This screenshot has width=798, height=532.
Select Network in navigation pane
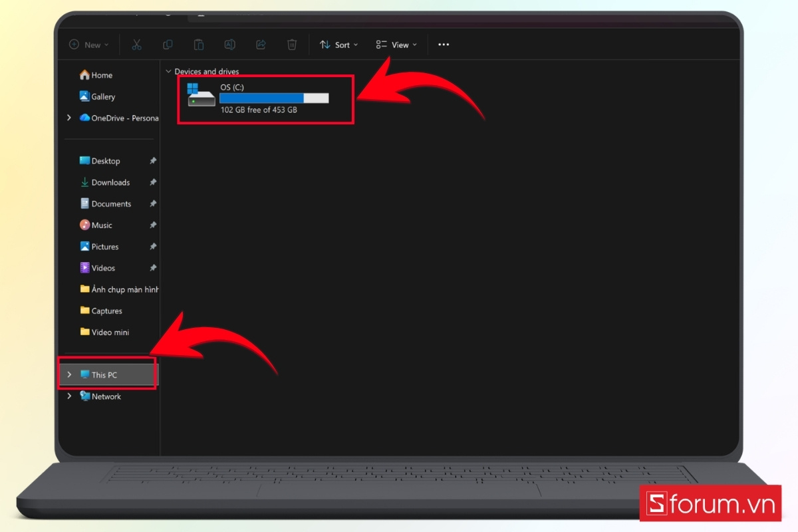(100, 396)
